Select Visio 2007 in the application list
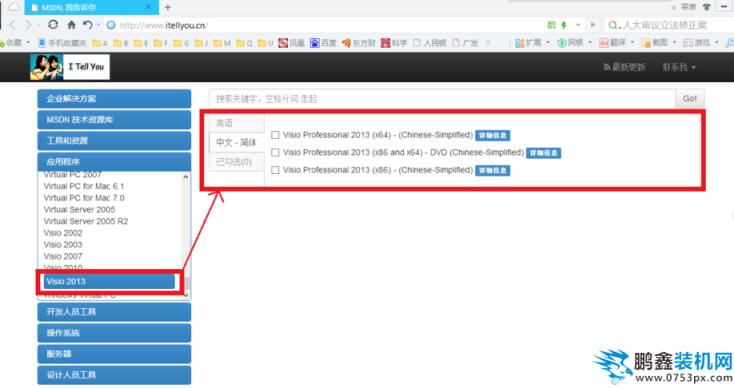 [63, 256]
